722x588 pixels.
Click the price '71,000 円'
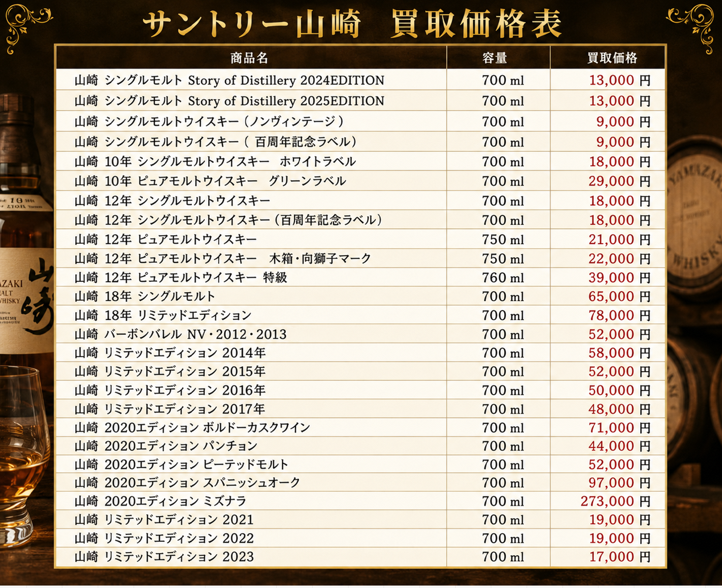tap(620, 428)
